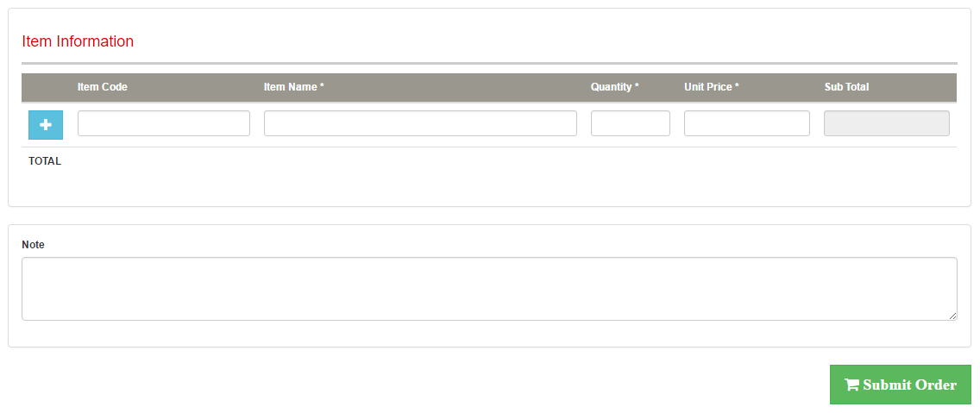
Task: Click the TOTAL row label
Action: [x=45, y=161]
